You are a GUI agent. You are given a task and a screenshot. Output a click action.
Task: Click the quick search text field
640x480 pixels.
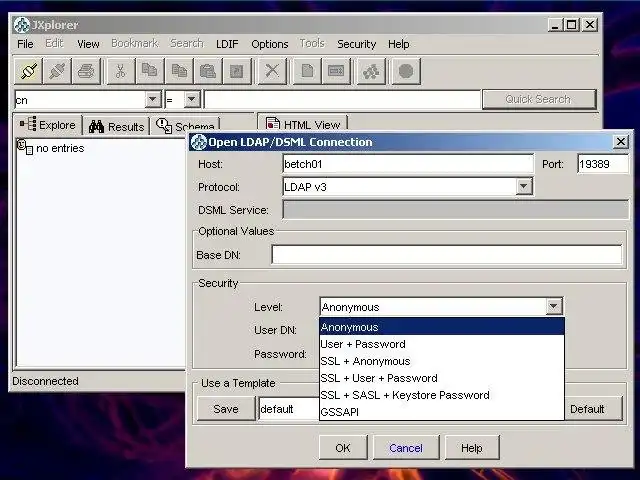pos(342,100)
